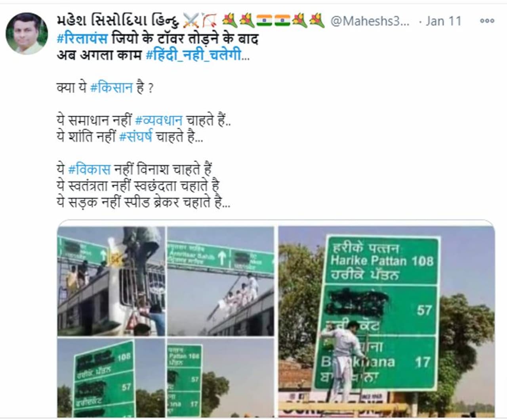Click the last bouquet emoji before handle
507x420 pixels.
[317, 21]
